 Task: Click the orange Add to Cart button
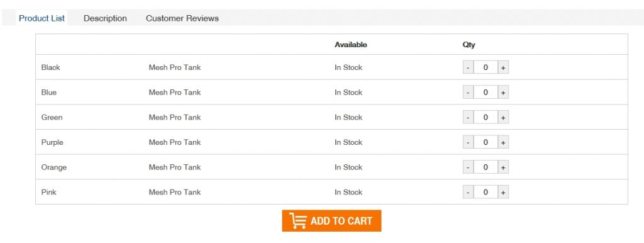pyautogui.click(x=331, y=221)
